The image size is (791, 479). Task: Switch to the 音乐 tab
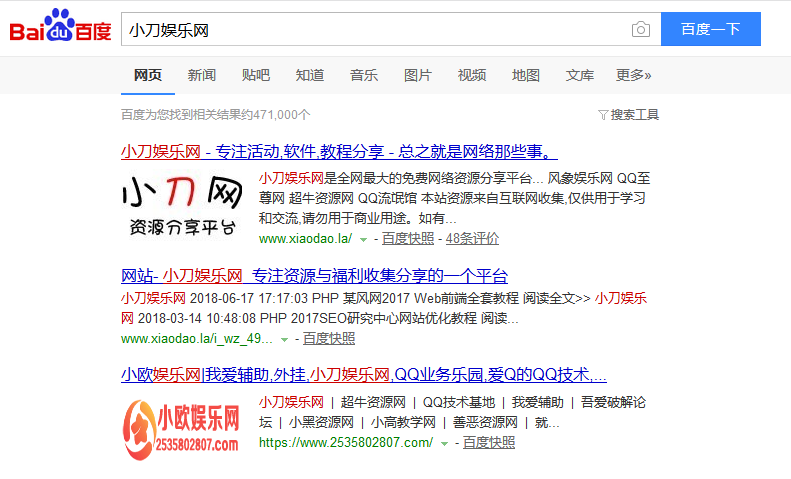pos(364,75)
